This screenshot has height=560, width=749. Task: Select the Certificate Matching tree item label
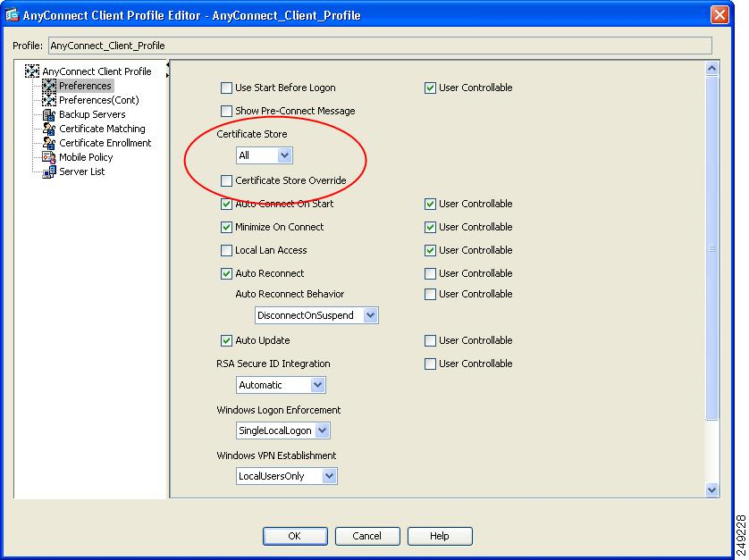(x=102, y=129)
